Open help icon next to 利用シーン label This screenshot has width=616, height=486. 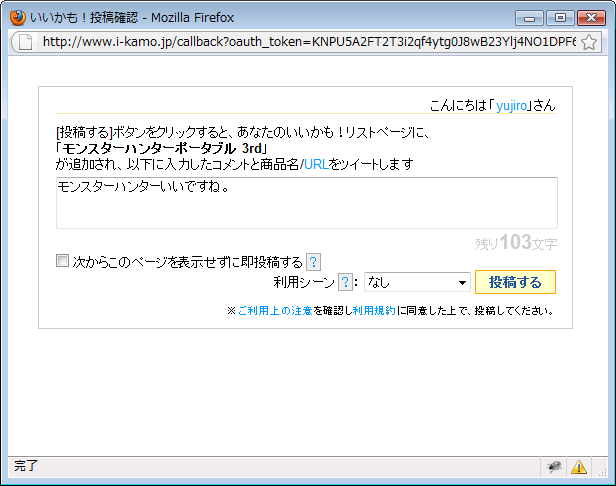(345, 282)
